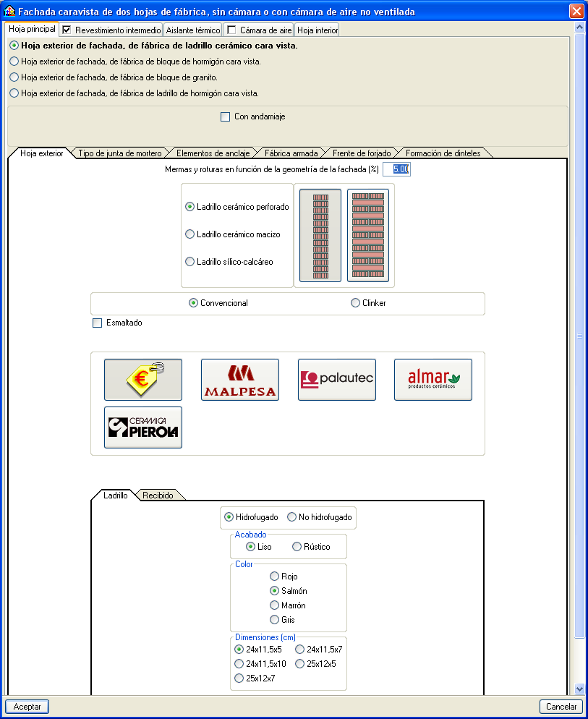
Task: Open the Aislante térmico tab
Action: [193, 30]
